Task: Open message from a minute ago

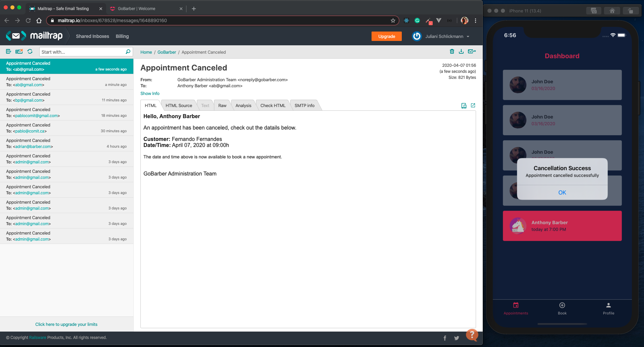Action: tap(67, 82)
